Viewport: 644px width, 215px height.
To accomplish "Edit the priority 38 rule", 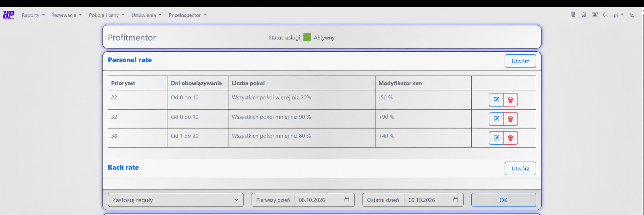I will [x=496, y=138].
